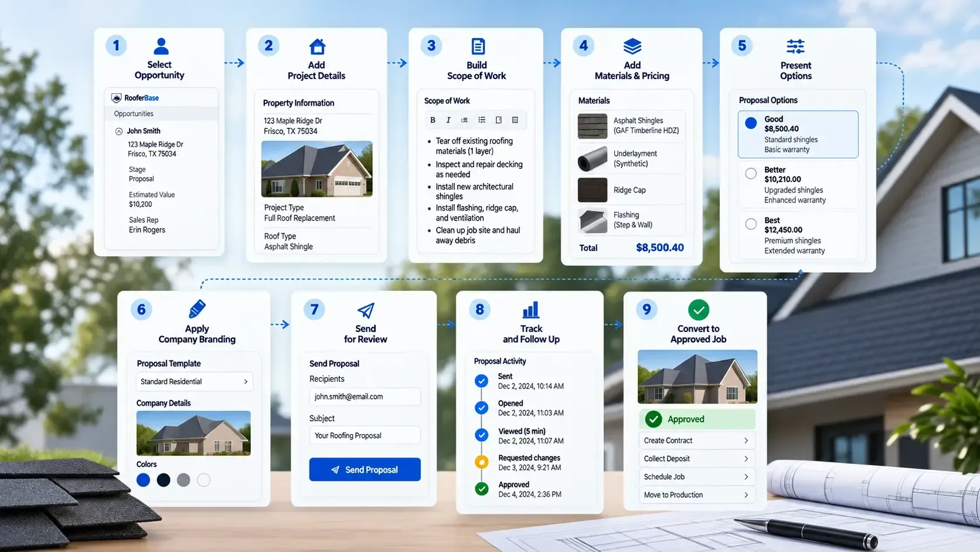Open the Standard Residential template dropdown

coord(195,381)
